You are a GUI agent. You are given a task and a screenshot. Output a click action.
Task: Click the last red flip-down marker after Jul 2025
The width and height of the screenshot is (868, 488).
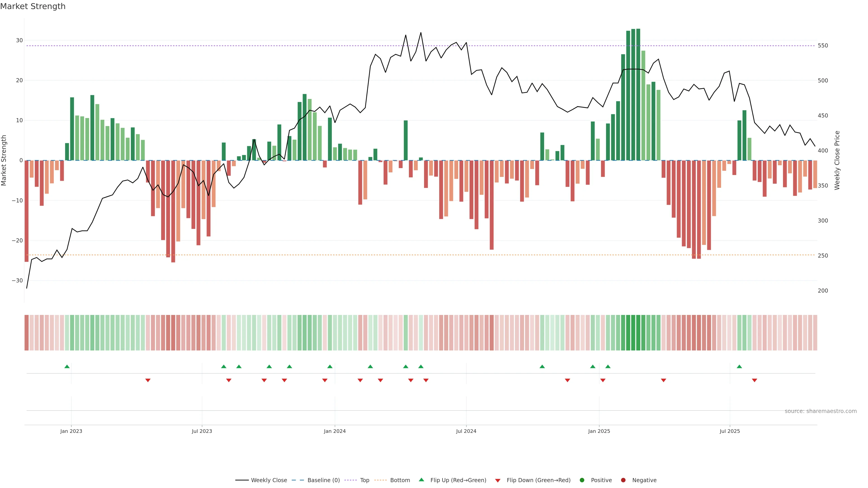(x=755, y=380)
